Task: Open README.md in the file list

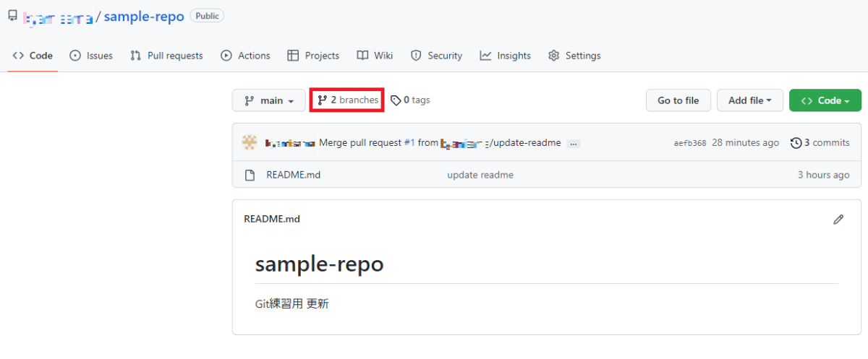Action: pos(294,175)
